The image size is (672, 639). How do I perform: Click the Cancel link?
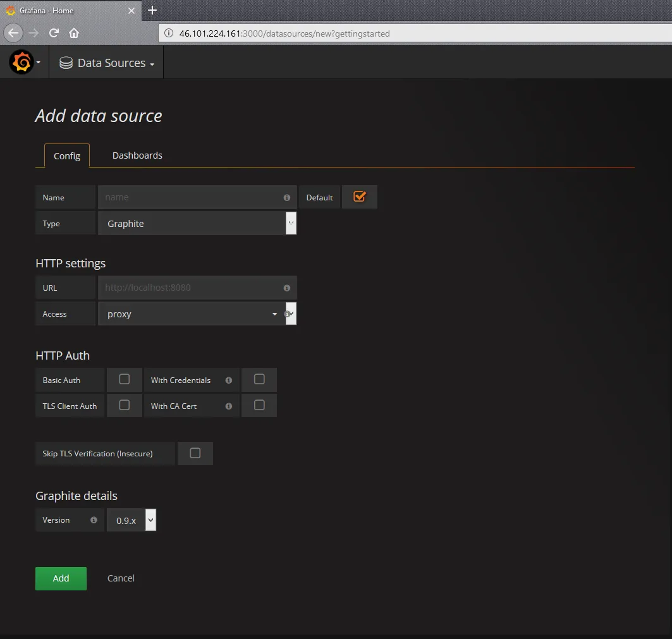tap(121, 578)
